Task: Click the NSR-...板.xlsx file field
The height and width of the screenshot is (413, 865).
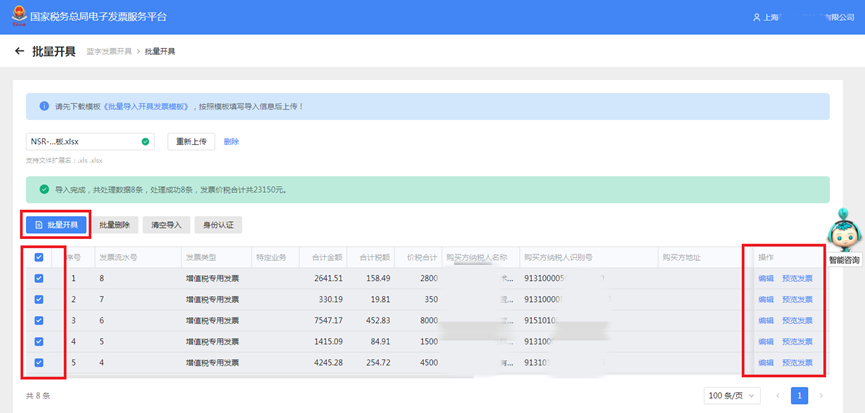Action: click(90, 142)
